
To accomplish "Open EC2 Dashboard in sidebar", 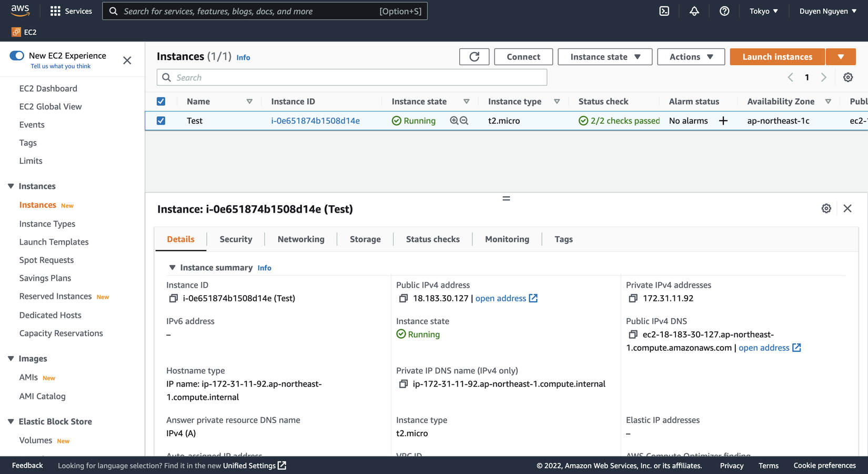I will click(x=48, y=88).
